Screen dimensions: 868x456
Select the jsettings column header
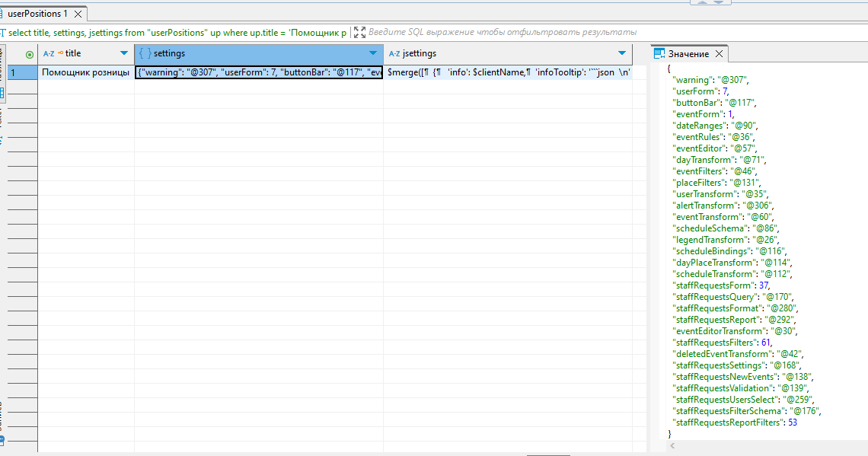(508, 54)
